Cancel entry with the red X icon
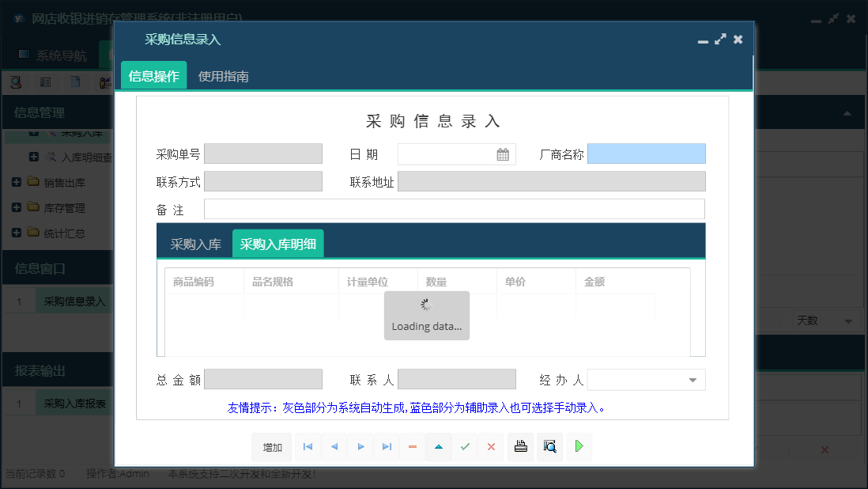 coord(491,447)
